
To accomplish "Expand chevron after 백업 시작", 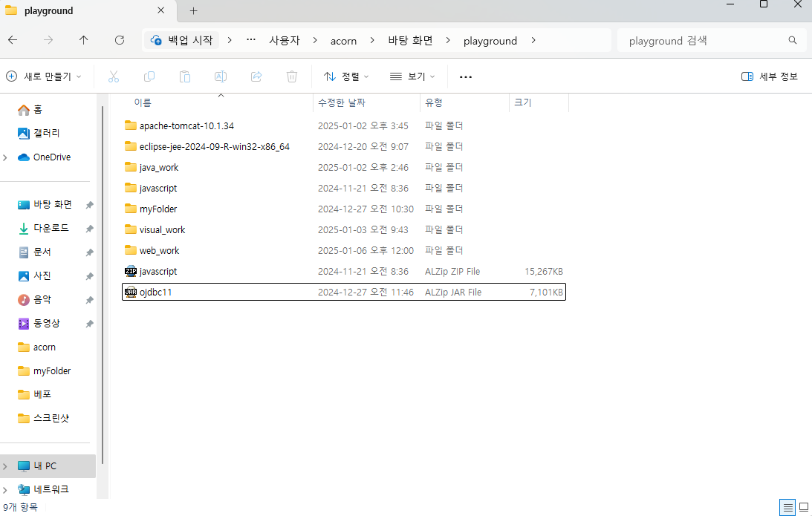I will click(230, 40).
